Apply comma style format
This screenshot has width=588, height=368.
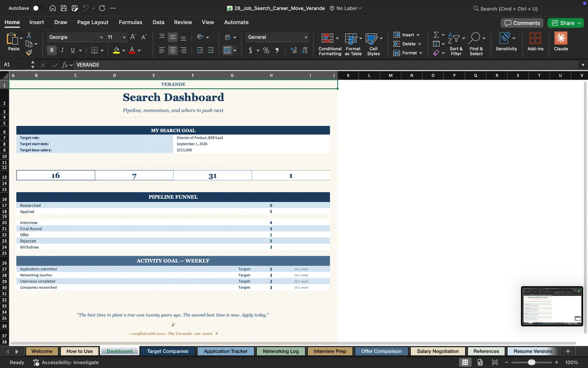(x=277, y=50)
